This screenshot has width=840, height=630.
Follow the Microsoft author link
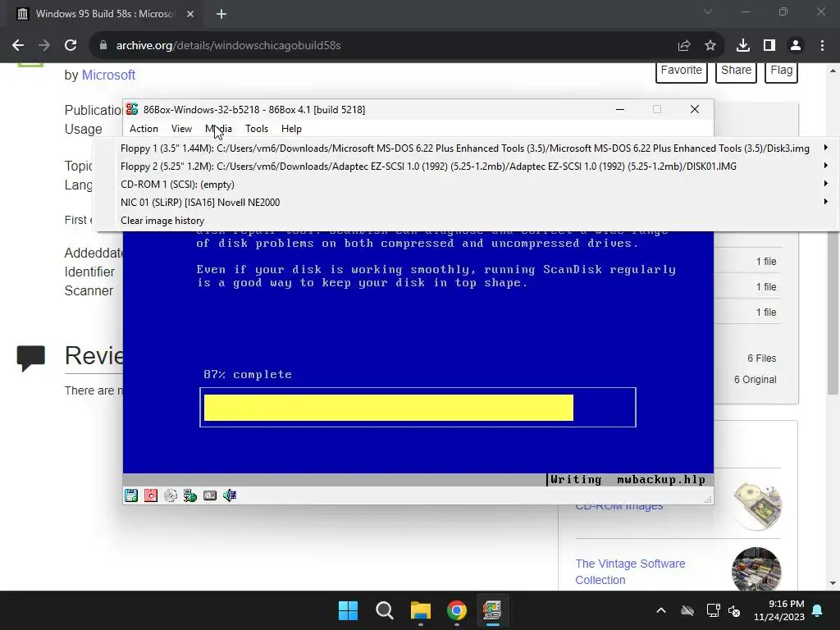coord(108,75)
